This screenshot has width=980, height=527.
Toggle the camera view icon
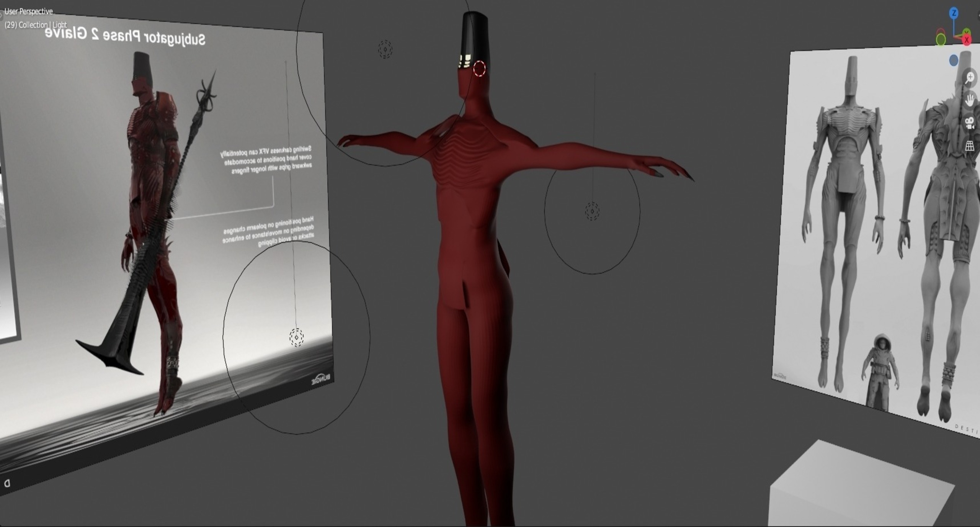(x=970, y=123)
